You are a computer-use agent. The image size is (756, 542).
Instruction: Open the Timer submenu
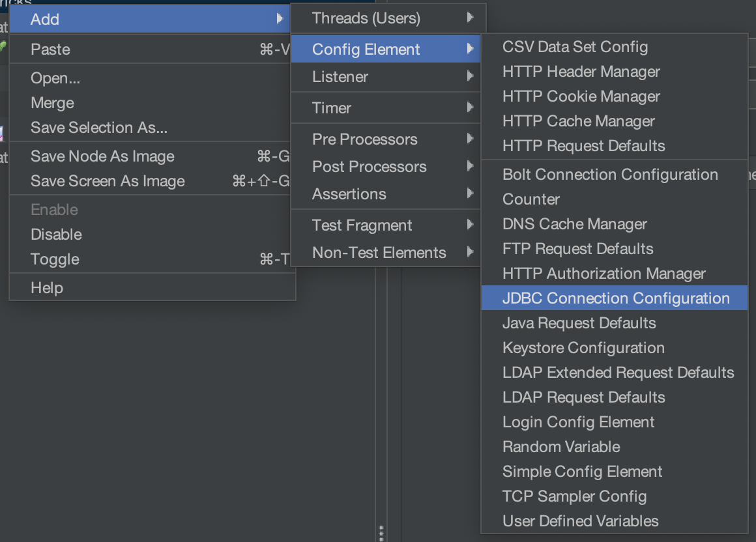386,107
